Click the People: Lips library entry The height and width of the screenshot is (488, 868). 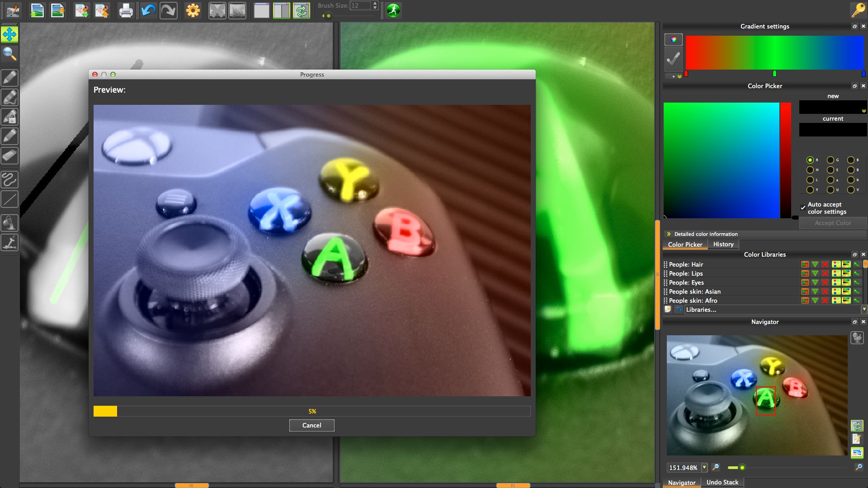tap(685, 273)
